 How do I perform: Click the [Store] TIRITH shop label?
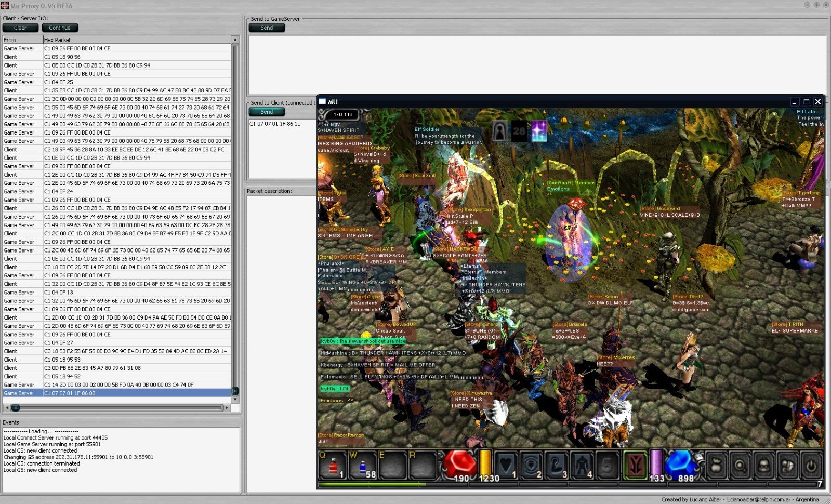click(787, 324)
